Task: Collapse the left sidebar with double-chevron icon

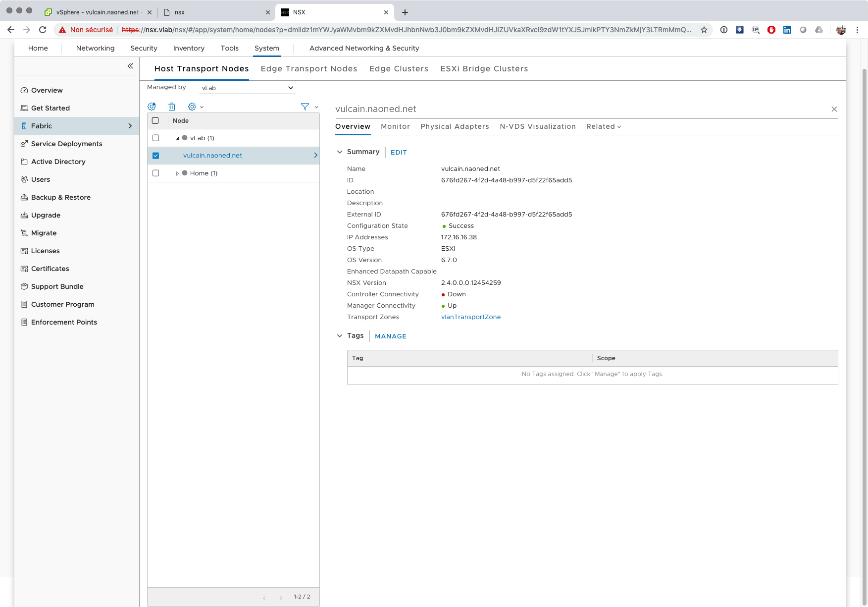Action: click(x=130, y=66)
